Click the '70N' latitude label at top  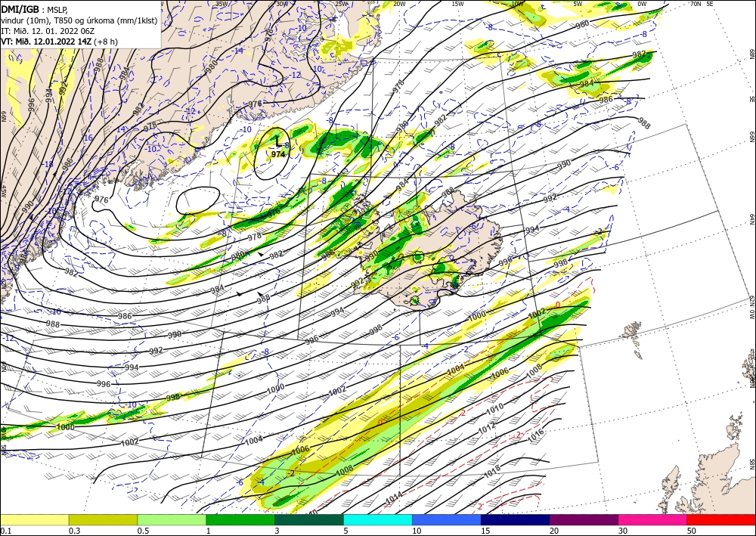(x=696, y=4)
